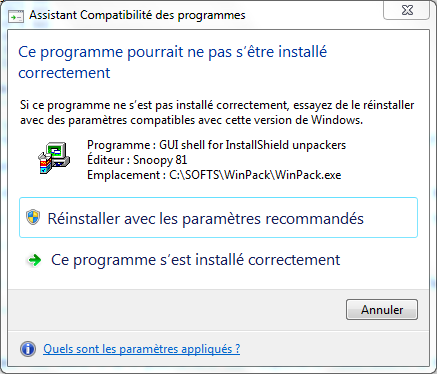Click the blue heading about program installation

click(x=173, y=62)
